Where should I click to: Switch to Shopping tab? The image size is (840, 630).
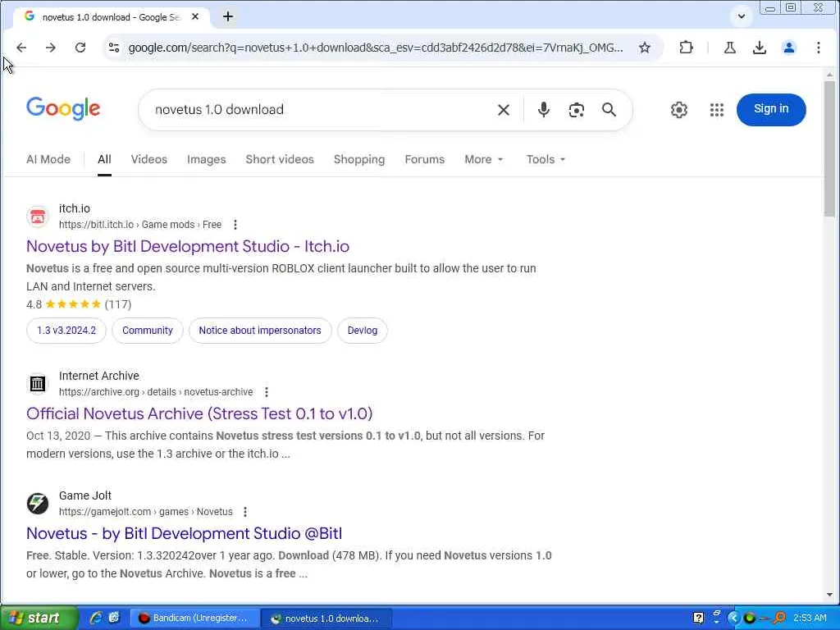point(359,159)
